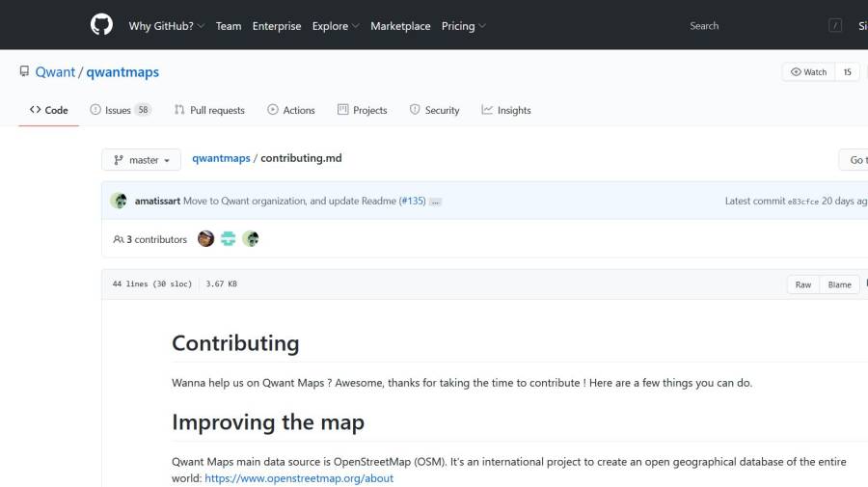This screenshot has height=487, width=868.
Task: Open the qwantmaps repository name link
Action: tap(122, 72)
